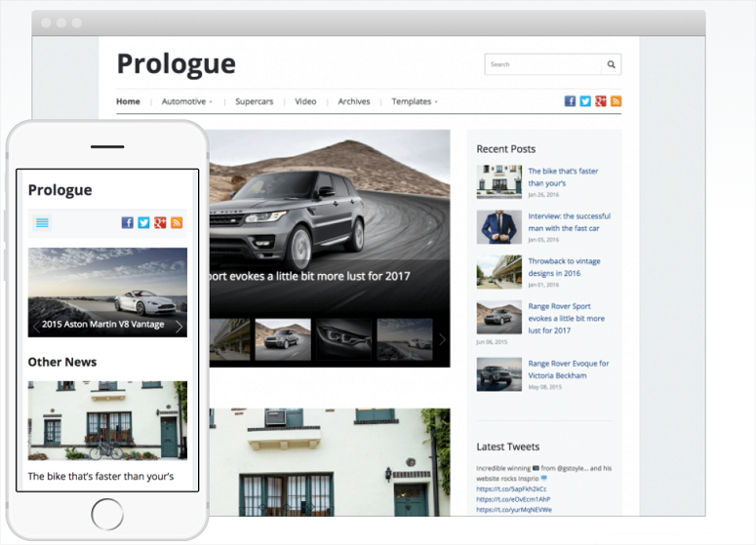Click the phone slider next arrow
The image size is (756, 545).
click(179, 327)
